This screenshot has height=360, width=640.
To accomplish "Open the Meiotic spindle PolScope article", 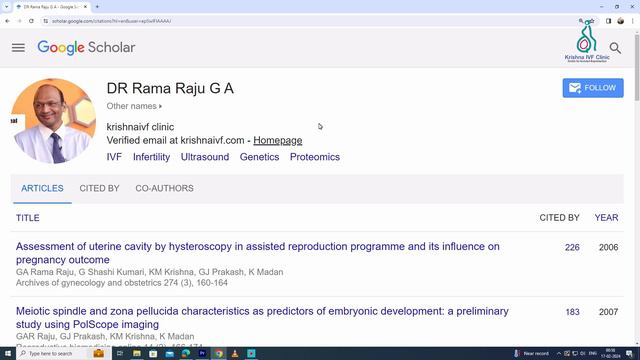I will (262, 318).
